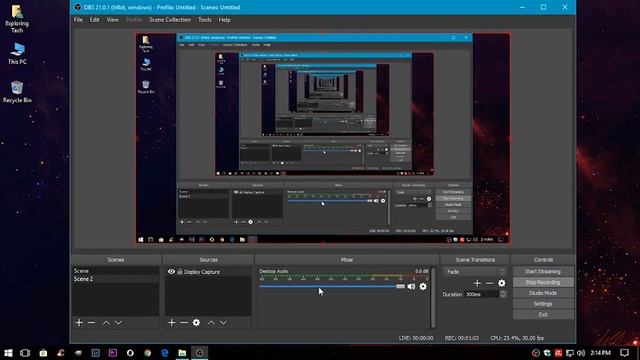Move the selected scene up in the Scenes list
The width and height of the screenshot is (640, 360).
click(106, 323)
